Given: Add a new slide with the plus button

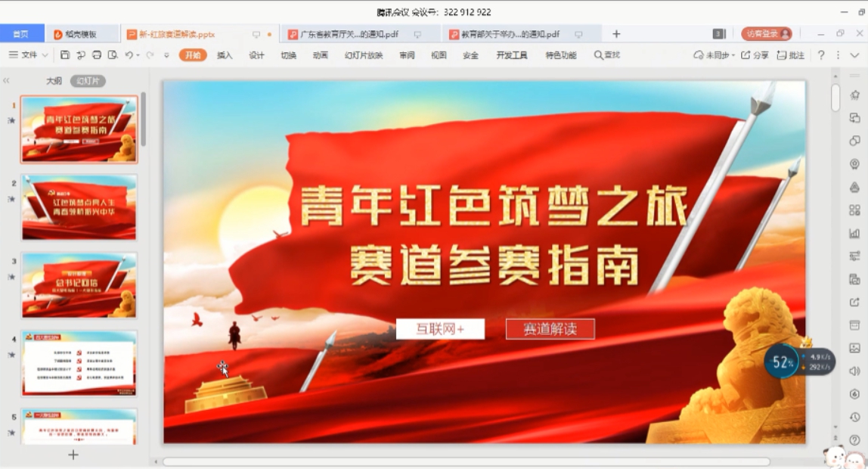Looking at the screenshot, I should click(x=73, y=455).
